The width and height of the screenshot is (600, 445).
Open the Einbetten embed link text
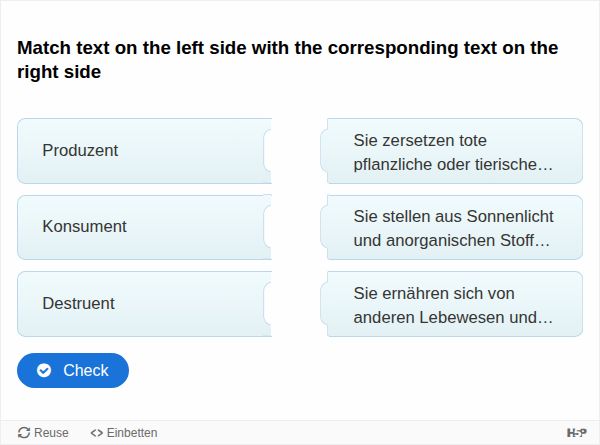click(132, 433)
